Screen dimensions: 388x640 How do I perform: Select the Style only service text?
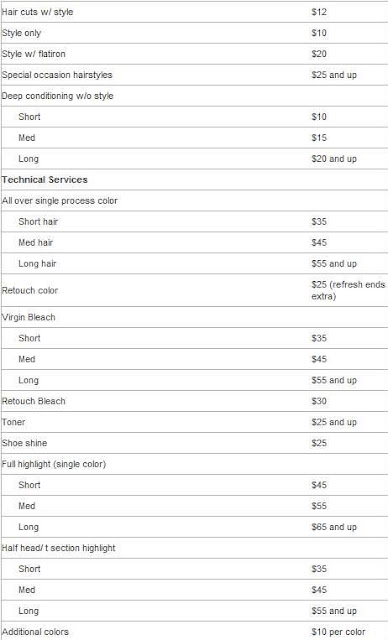click(21, 33)
